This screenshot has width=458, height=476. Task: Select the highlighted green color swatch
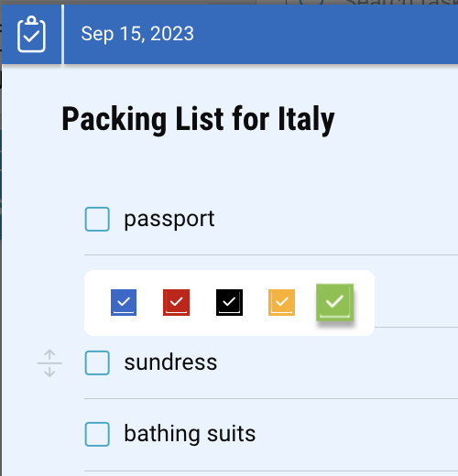(335, 302)
